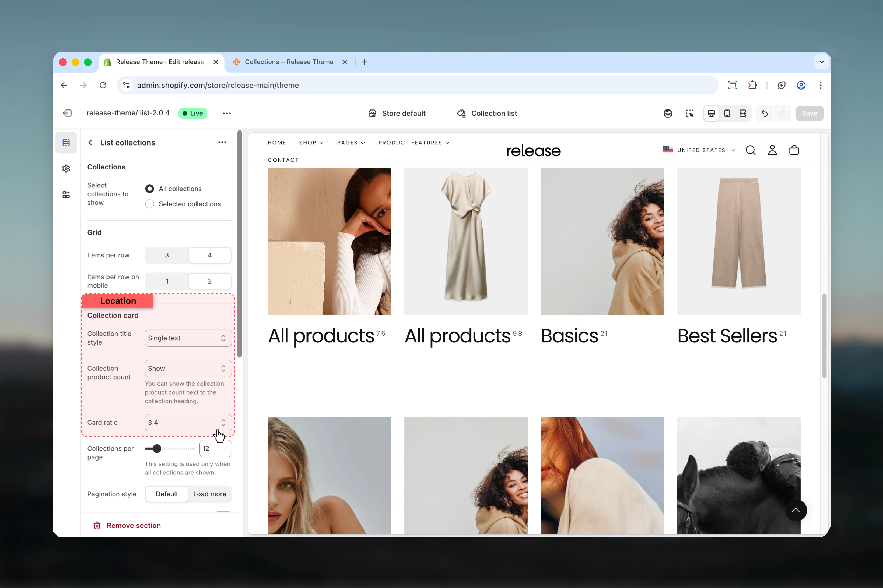
Task: Switch to fullscreen preview mode
Action: [743, 113]
